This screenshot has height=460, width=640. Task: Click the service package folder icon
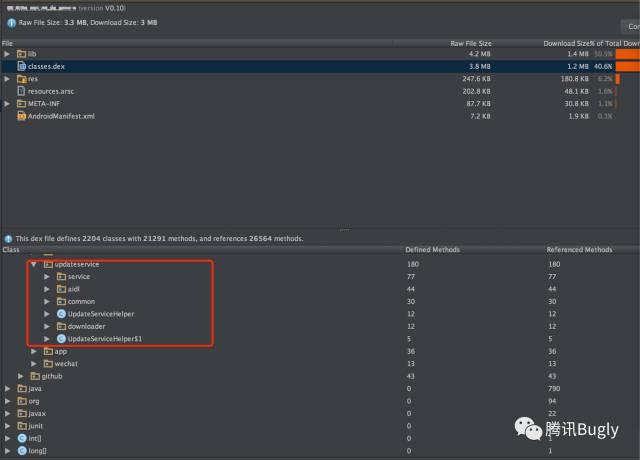tap(61, 277)
